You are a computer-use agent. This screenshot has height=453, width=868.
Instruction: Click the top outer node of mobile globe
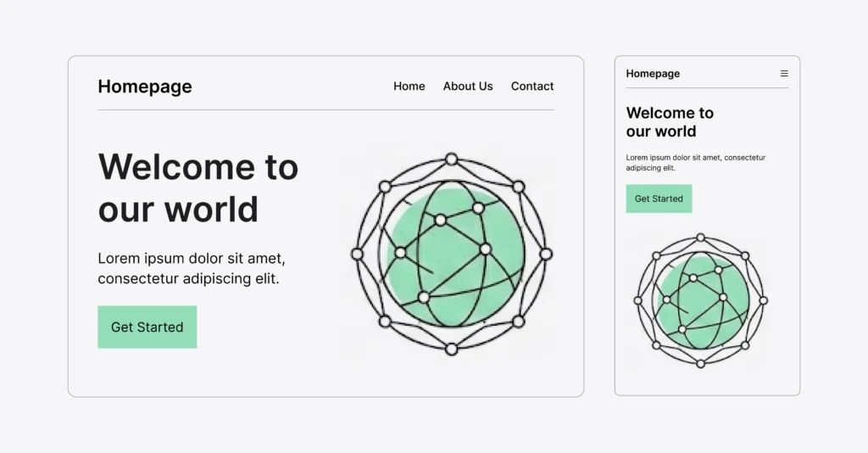click(700, 238)
